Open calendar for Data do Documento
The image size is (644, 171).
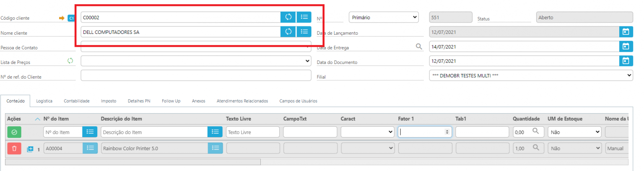point(626,61)
